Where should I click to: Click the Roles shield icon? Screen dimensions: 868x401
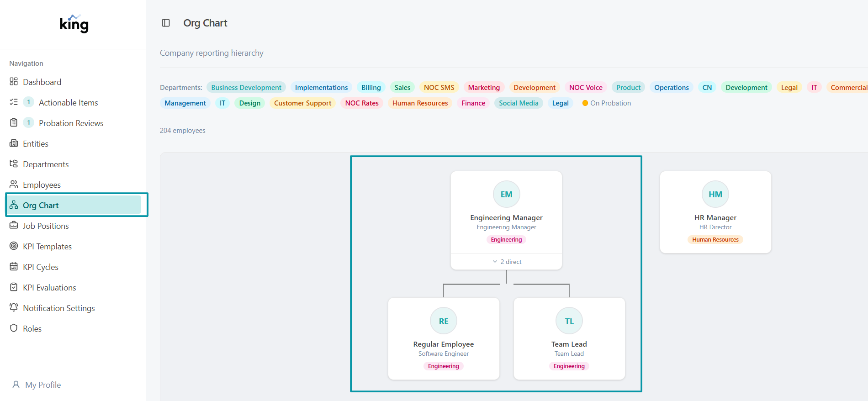14,328
